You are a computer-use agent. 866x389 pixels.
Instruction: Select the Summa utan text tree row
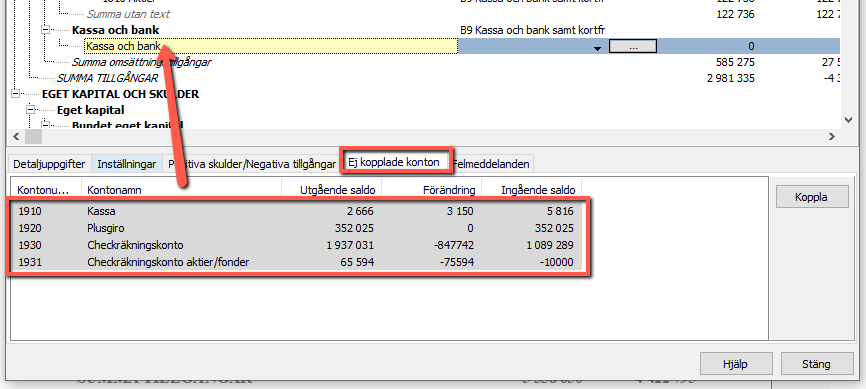click(x=128, y=14)
